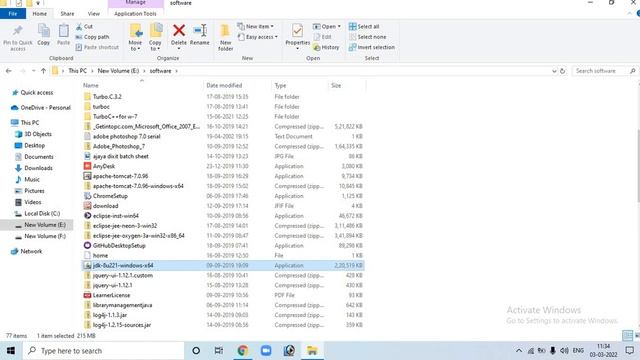Open Network in the navigation pane
The height and width of the screenshot is (360, 640).
pyautogui.click(x=31, y=251)
